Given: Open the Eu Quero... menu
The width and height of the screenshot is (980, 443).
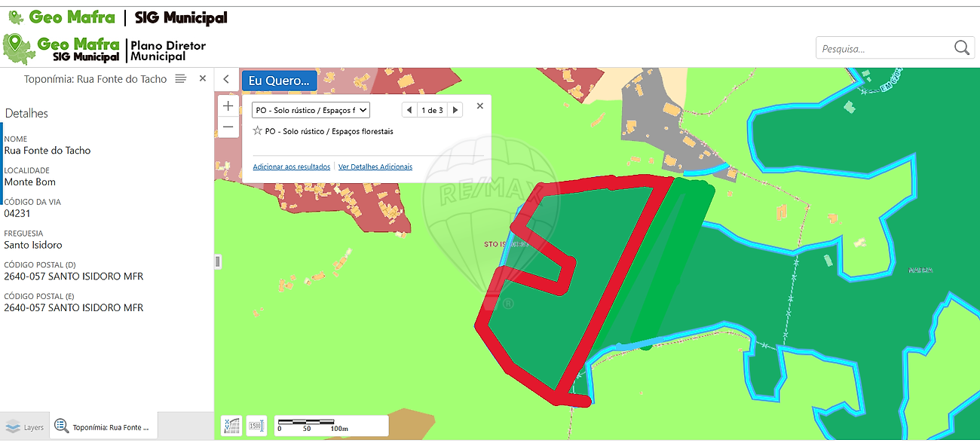Looking at the screenshot, I should (279, 81).
